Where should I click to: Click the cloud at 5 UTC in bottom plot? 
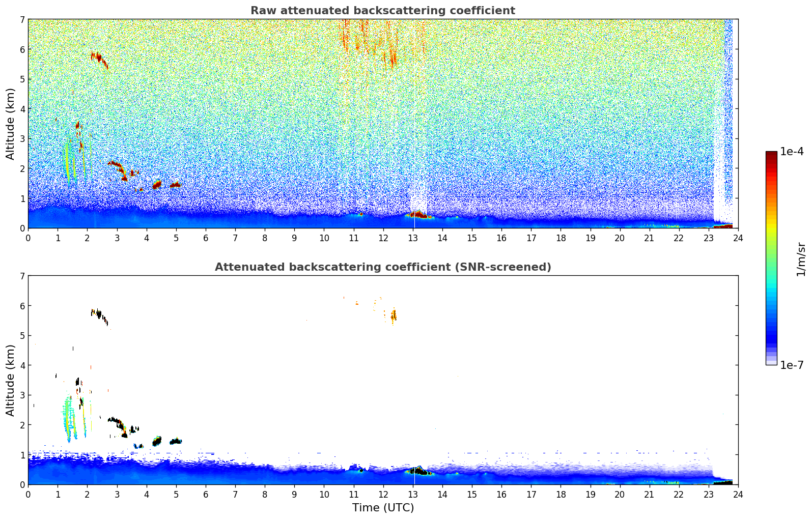[x=175, y=441]
